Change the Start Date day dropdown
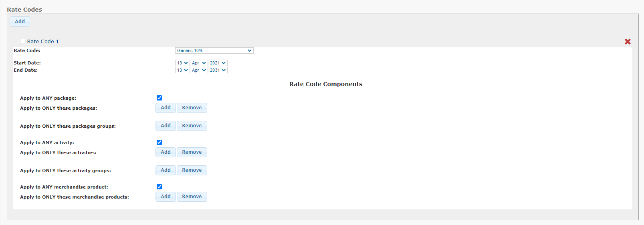 (182, 63)
